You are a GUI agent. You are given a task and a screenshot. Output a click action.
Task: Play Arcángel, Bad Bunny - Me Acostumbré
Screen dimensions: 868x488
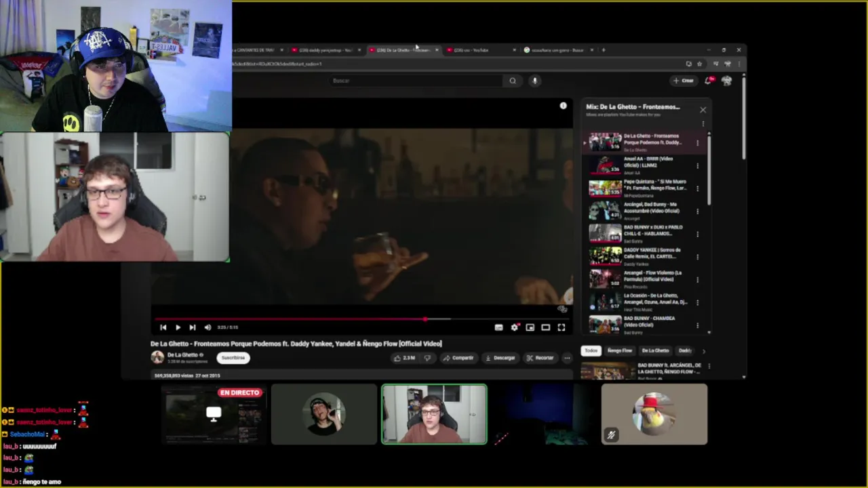641,211
